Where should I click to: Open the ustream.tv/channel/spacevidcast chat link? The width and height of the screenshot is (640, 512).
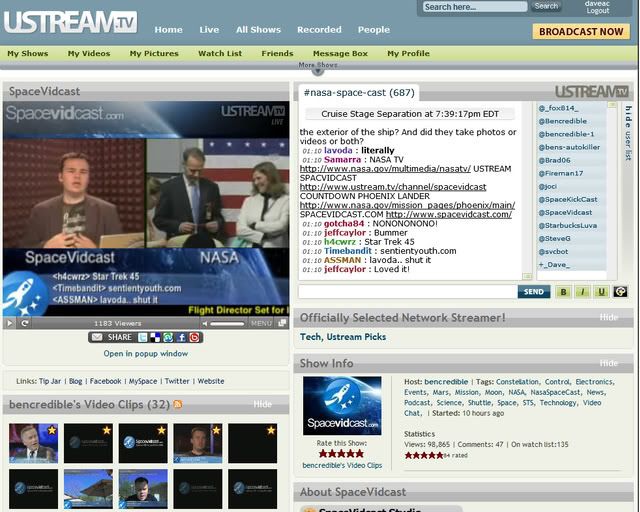393,187
